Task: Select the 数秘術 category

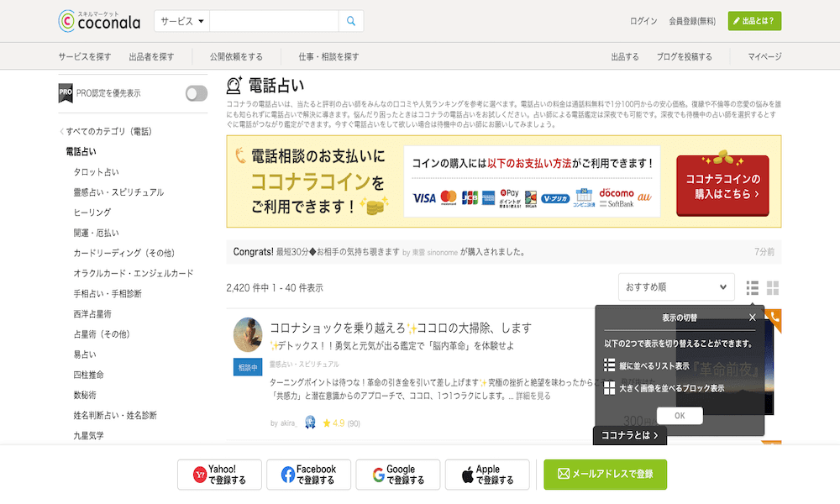Action: [85, 396]
